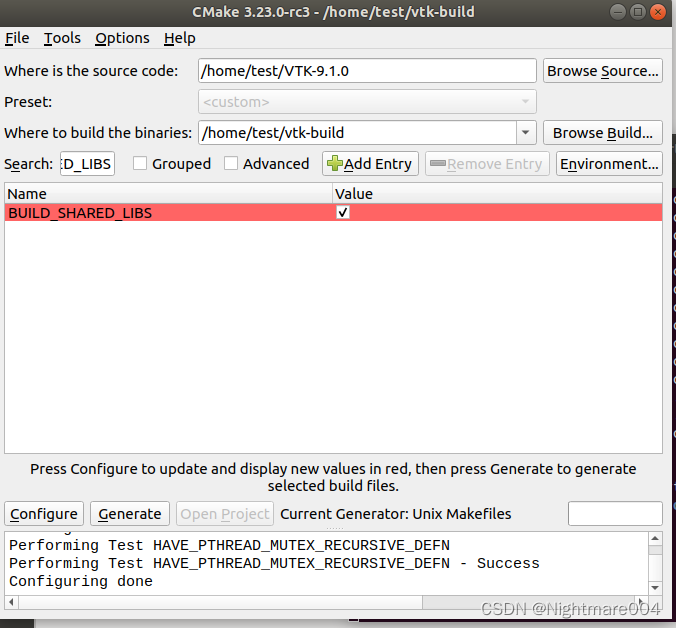
Task: Click the green plus Add Entry icon
Action: pos(335,163)
